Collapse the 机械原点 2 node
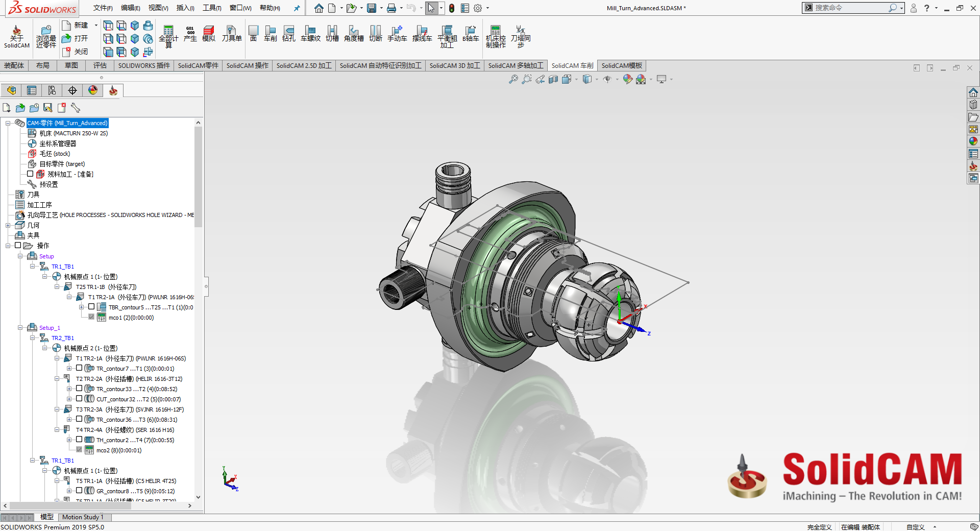The image size is (980, 531). coord(45,348)
